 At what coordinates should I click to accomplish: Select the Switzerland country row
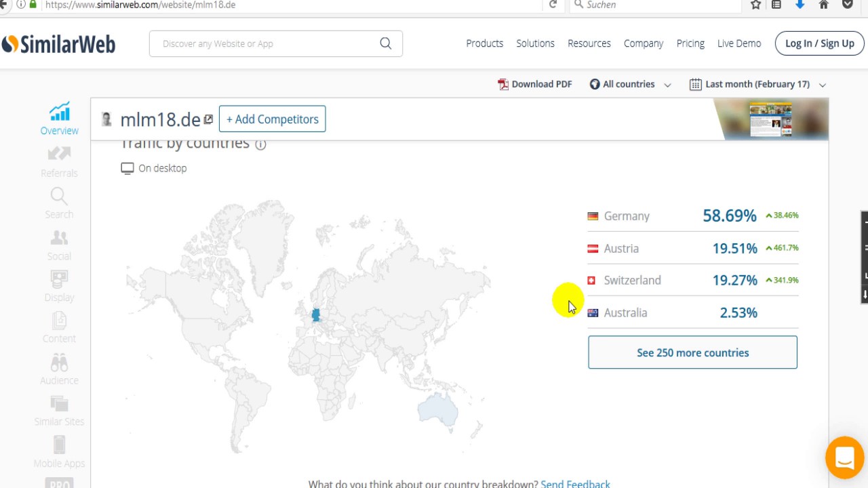click(692, 280)
